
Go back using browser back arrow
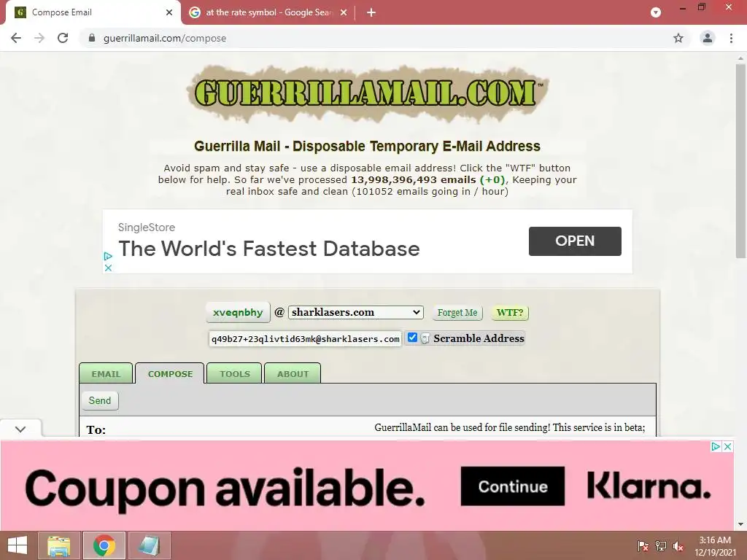[16, 38]
